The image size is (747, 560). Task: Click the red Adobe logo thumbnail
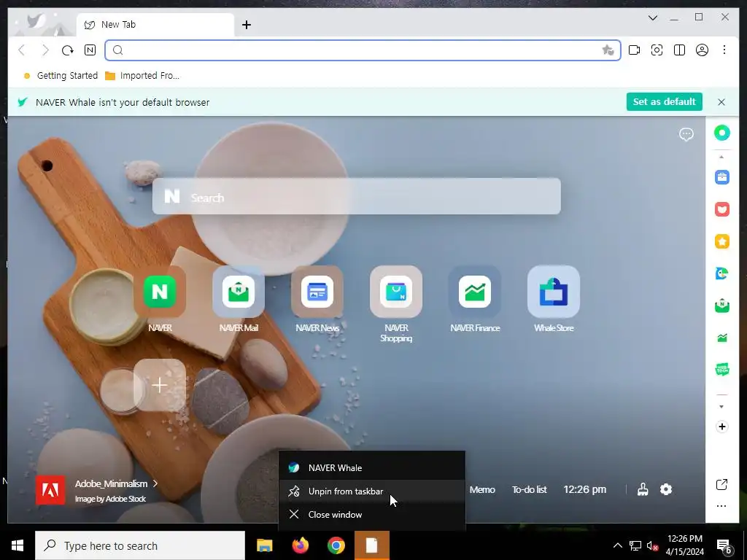click(50, 490)
